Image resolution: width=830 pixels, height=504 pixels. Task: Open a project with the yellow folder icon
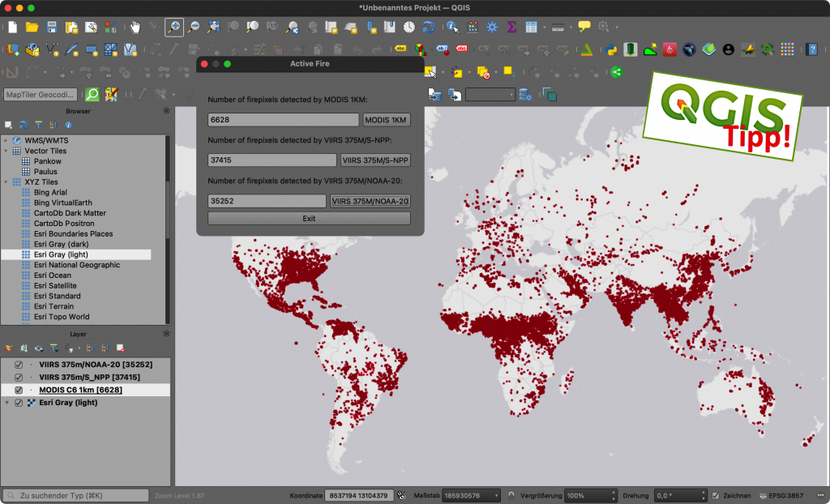point(32,27)
